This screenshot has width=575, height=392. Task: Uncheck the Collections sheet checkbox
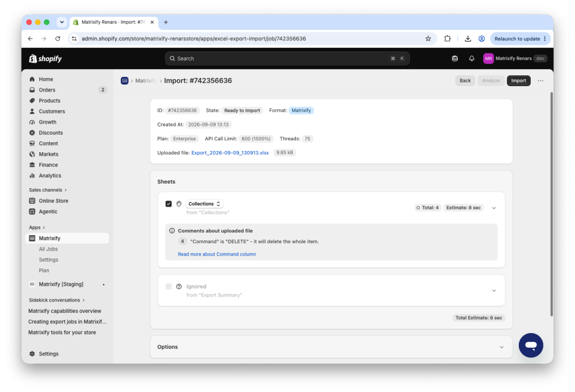168,204
